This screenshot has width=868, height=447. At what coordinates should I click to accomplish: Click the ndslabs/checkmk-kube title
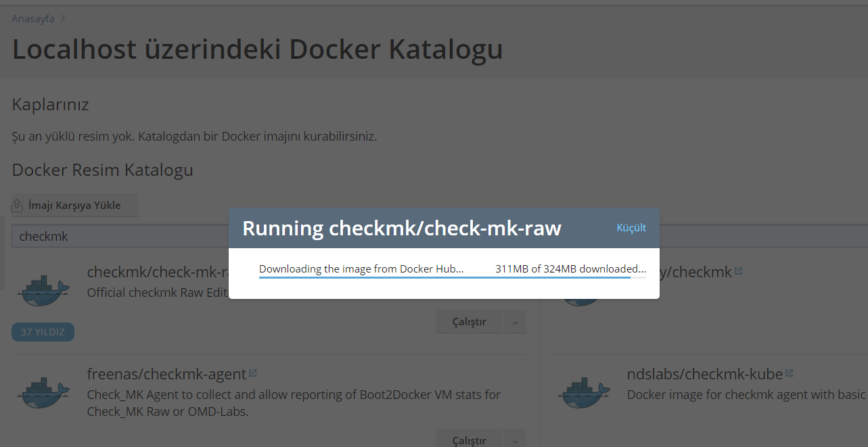[x=704, y=374]
